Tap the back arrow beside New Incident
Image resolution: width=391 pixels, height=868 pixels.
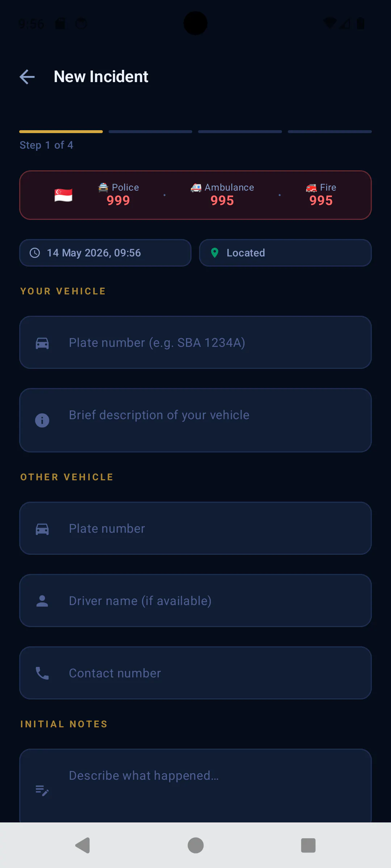(27, 77)
